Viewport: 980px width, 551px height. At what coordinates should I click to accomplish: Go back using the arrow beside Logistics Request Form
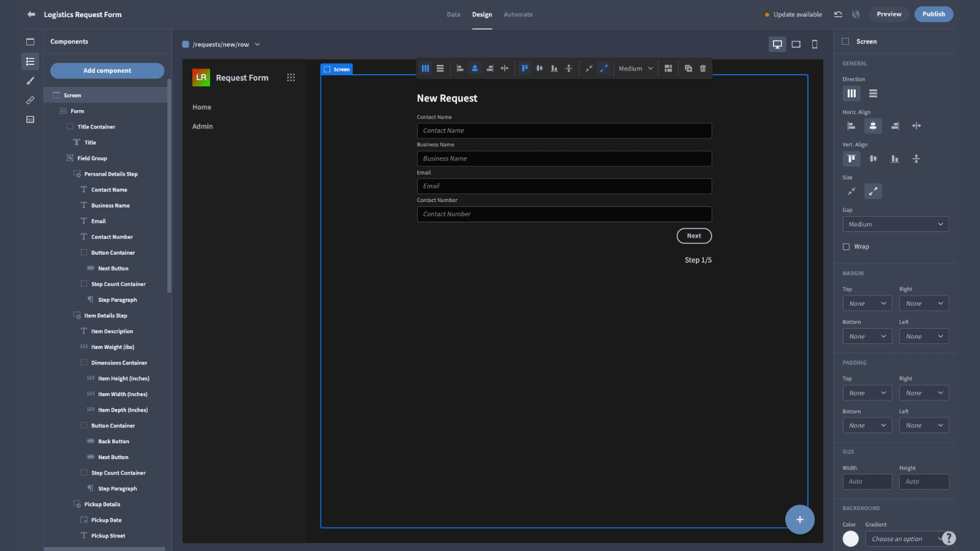tap(31, 14)
